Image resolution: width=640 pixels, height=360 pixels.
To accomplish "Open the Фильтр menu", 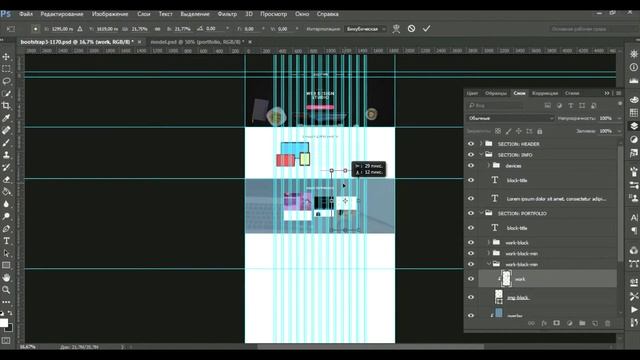I will click(x=227, y=14).
